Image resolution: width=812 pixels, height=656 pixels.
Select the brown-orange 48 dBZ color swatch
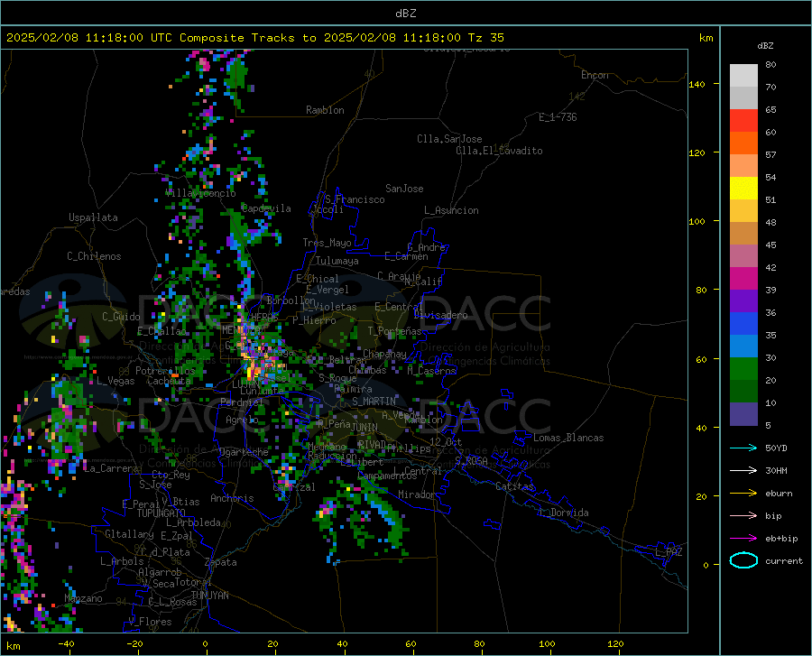tap(743, 234)
